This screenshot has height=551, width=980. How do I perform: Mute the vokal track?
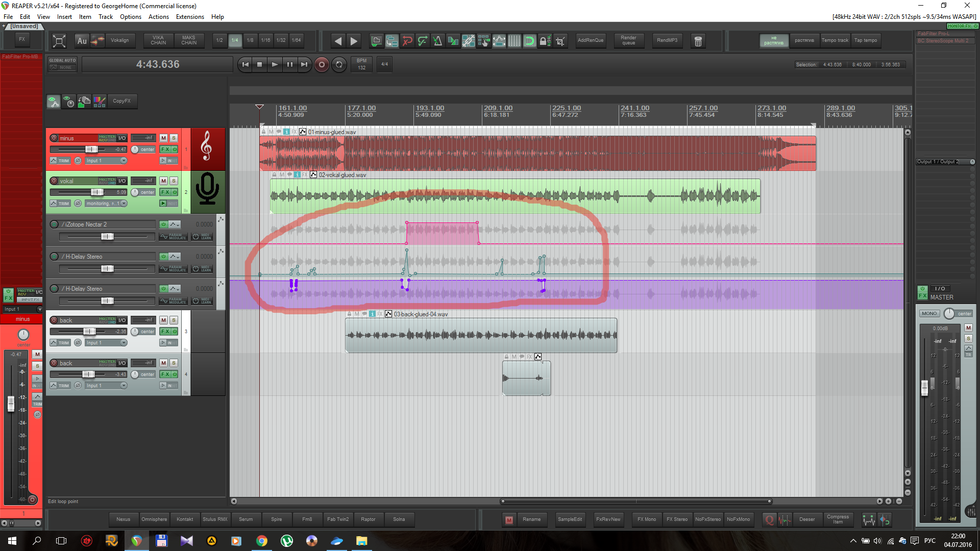click(x=163, y=181)
